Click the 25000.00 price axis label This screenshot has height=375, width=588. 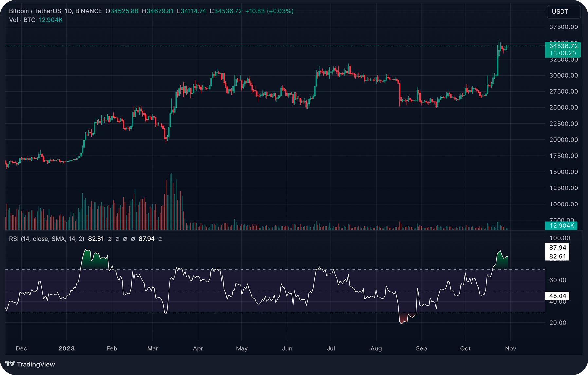click(563, 108)
